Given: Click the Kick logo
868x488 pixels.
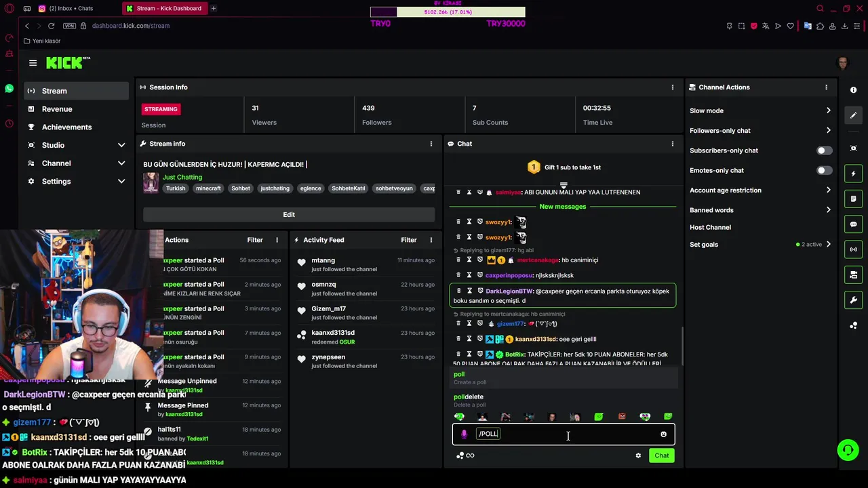Looking at the screenshot, I should coord(68,63).
